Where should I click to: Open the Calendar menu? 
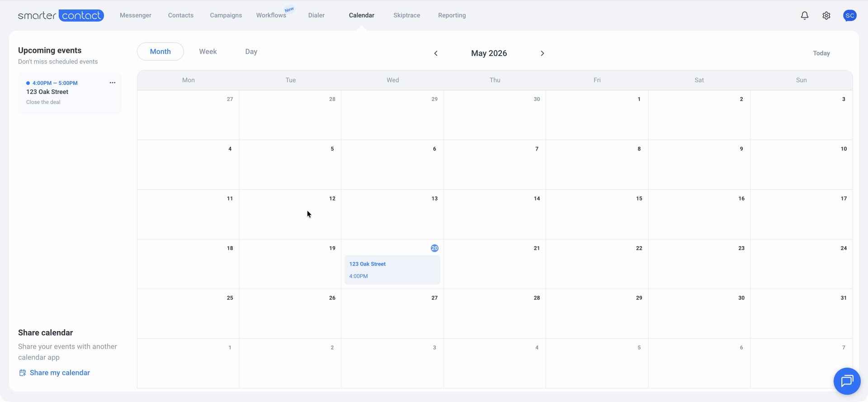point(362,15)
